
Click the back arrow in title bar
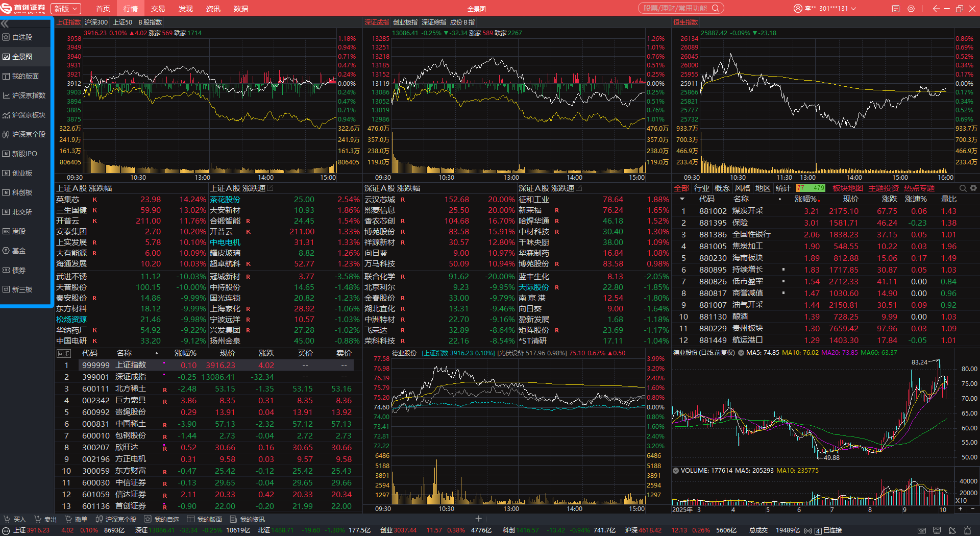click(936, 9)
